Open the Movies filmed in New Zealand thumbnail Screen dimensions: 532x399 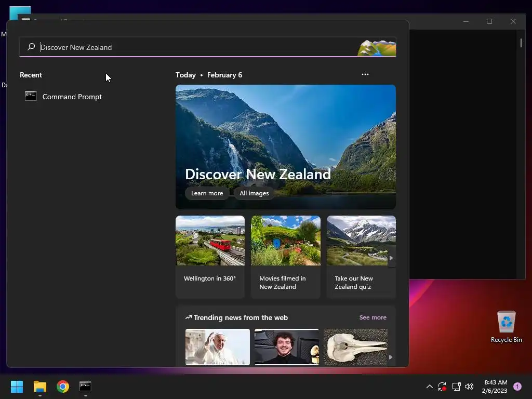tap(286, 241)
